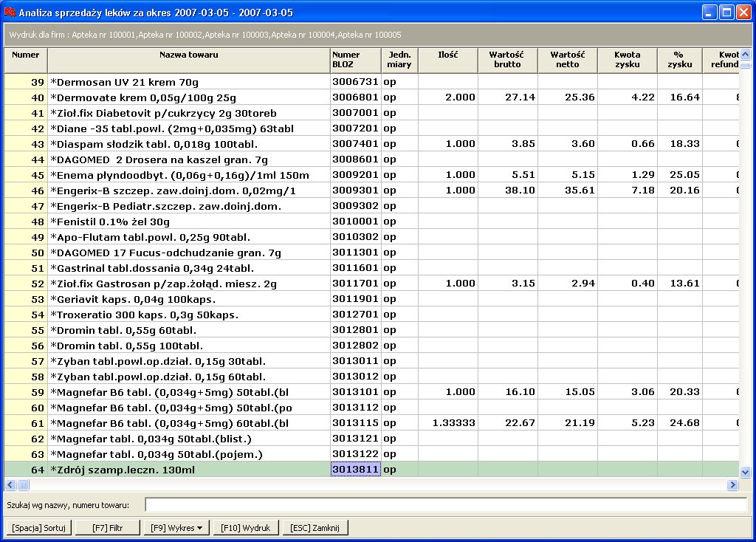Click the [ESC] Zamknij button
The height and width of the screenshot is (542, 756).
tap(315, 528)
